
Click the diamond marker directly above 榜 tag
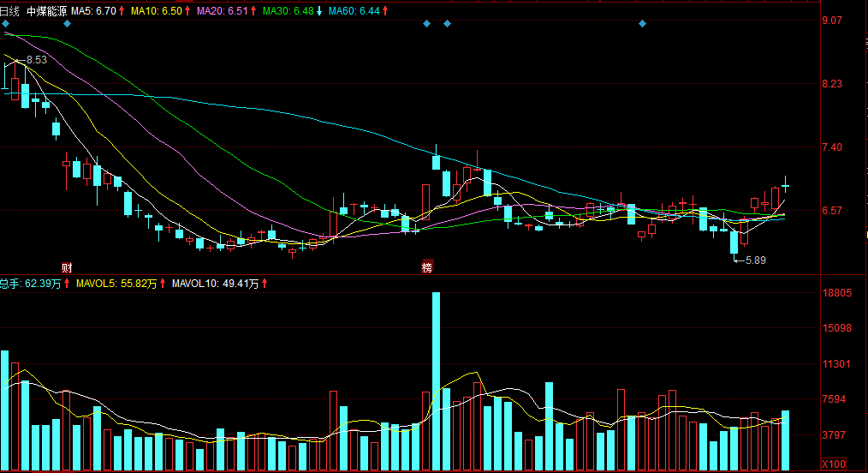[x=426, y=24]
